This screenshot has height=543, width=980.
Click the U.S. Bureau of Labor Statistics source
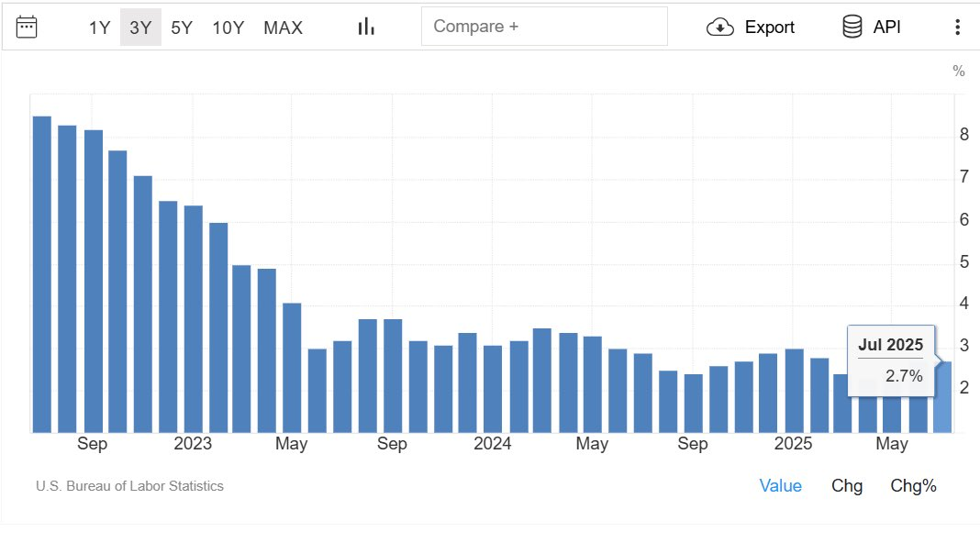click(129, 486)
